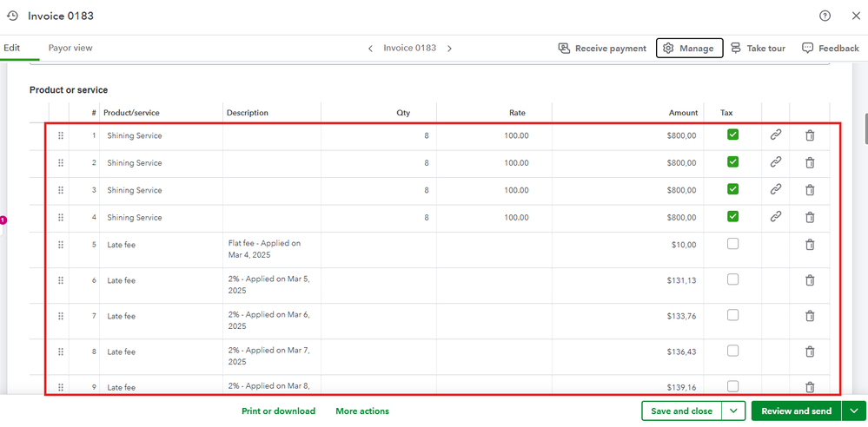Screen dimensions: 868x427
Task: Delete row 1 with trash icon
Action: (x=809, y=135)
